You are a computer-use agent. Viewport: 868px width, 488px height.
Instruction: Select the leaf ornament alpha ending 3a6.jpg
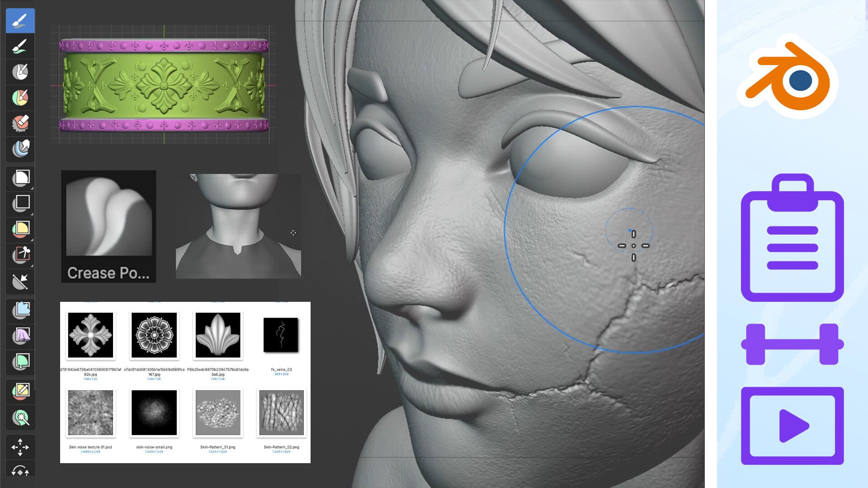pyautogui.click(x=218, y=335)
